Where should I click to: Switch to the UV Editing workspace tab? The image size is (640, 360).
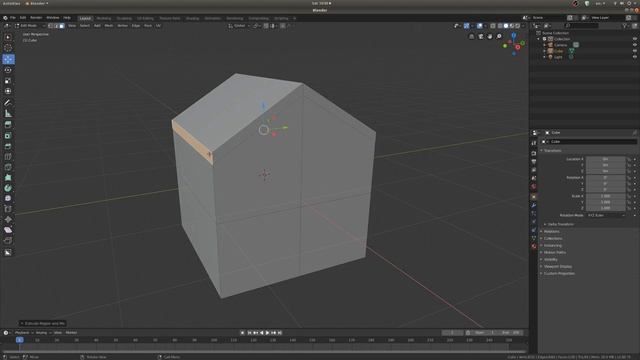pyautogui.click(x=145, y=18)
